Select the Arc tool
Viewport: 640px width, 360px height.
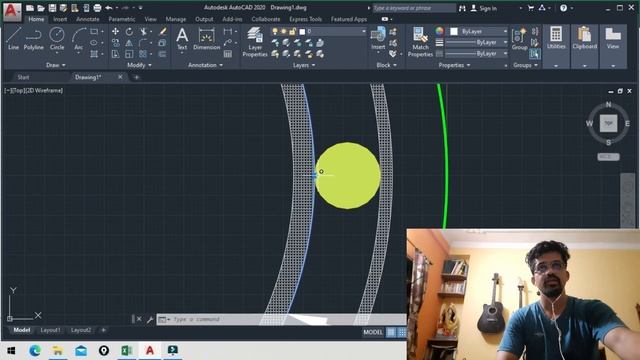click(x=78, y=39)
